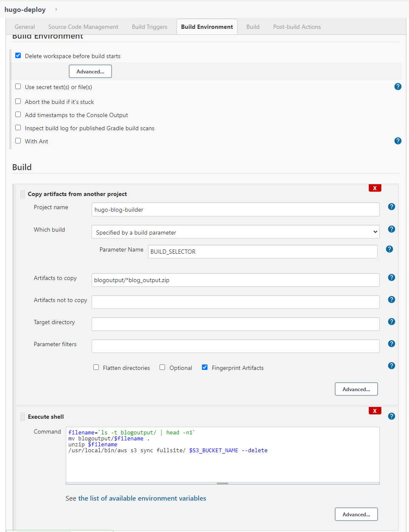This screenshot has width=409, height=532.
Task: Delete the Copy artifacts build step
Action: (375, 188)
